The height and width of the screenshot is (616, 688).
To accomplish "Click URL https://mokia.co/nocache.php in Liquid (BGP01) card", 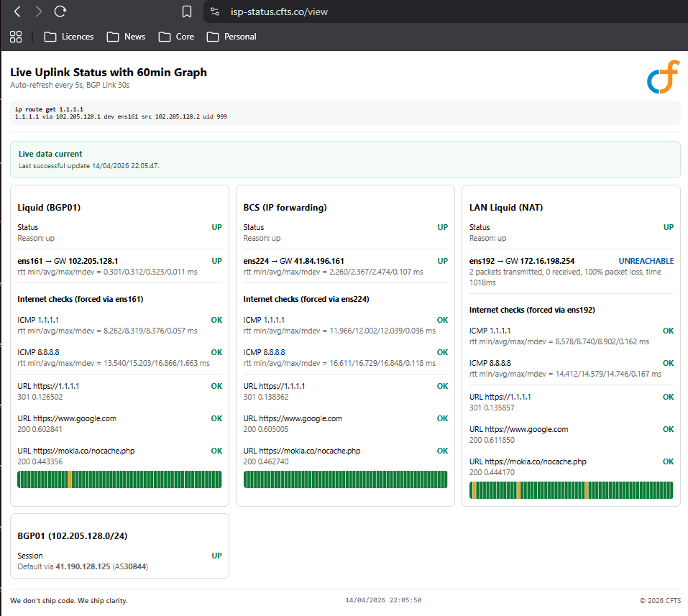I will (x=76, y=451).
